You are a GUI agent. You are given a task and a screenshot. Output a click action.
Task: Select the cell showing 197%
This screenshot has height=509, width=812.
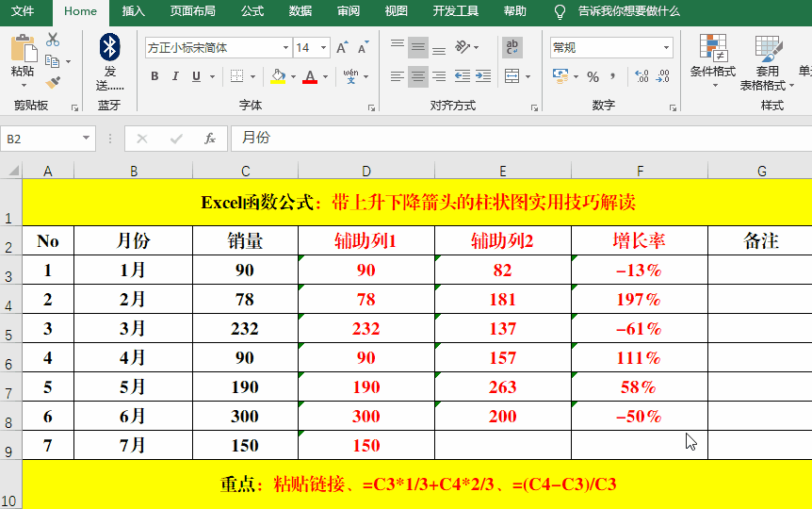[x=640, y=299]
